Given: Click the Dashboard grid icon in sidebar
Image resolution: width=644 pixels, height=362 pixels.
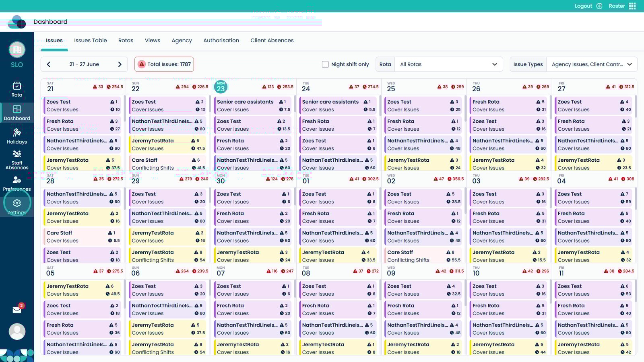Looking at the screenshot, I should [17, 109].
